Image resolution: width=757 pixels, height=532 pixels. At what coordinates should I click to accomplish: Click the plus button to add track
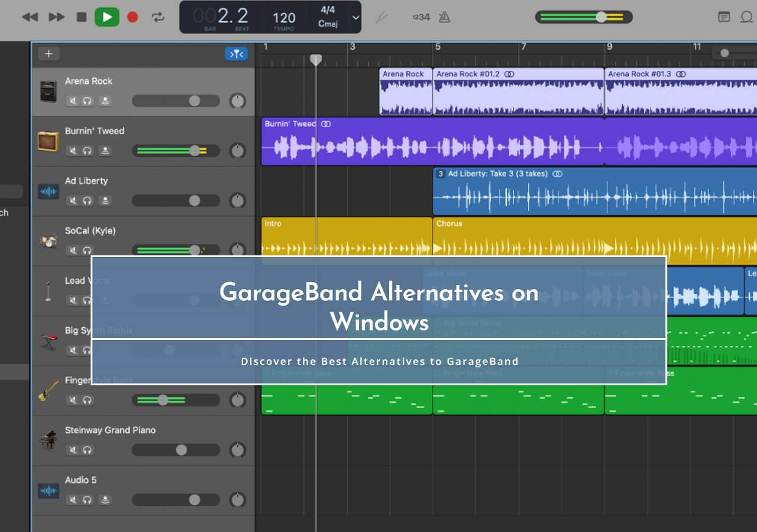pos(48,54)
